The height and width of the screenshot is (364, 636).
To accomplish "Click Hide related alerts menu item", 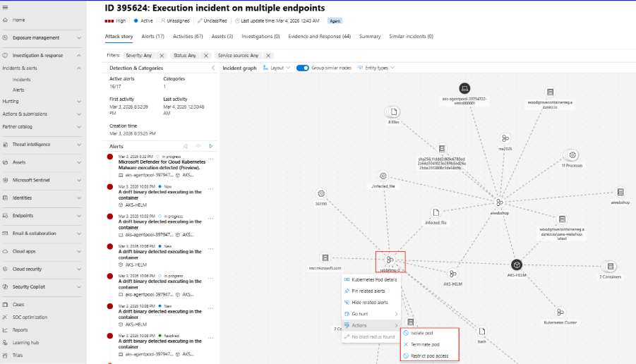I will click(x=371, y=303).
